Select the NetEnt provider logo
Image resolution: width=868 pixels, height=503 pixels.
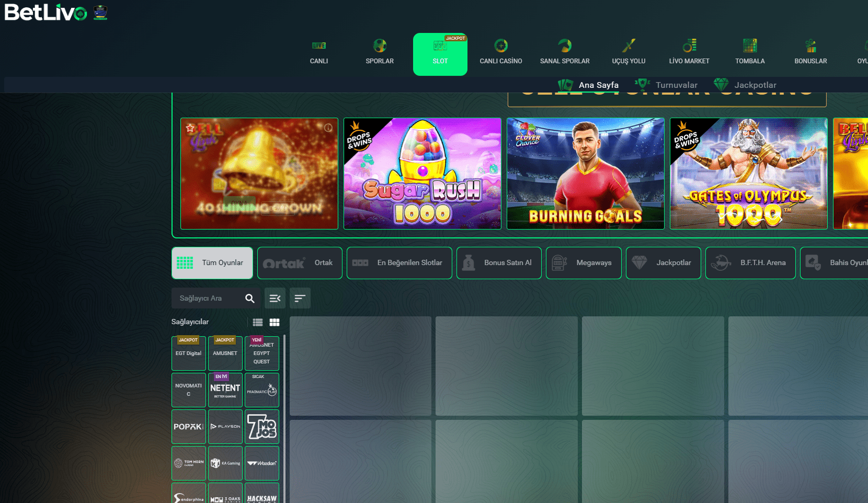coord(225,390)
